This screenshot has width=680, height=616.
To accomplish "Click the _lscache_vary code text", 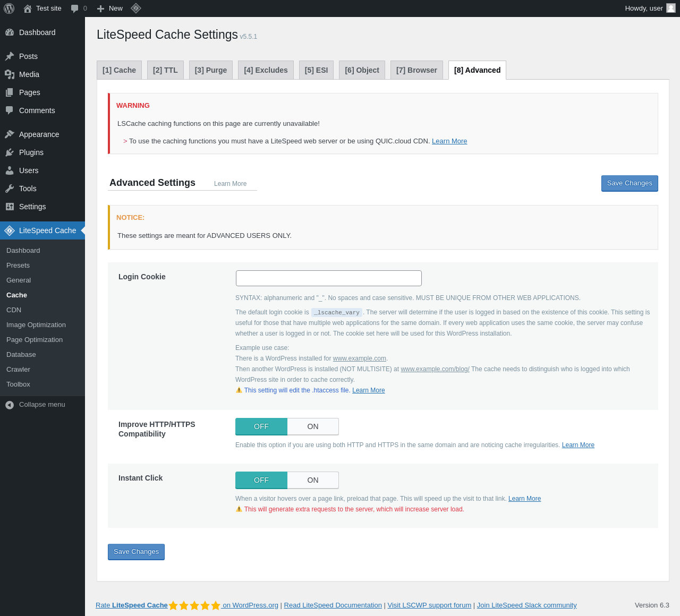I will (337, 313).
